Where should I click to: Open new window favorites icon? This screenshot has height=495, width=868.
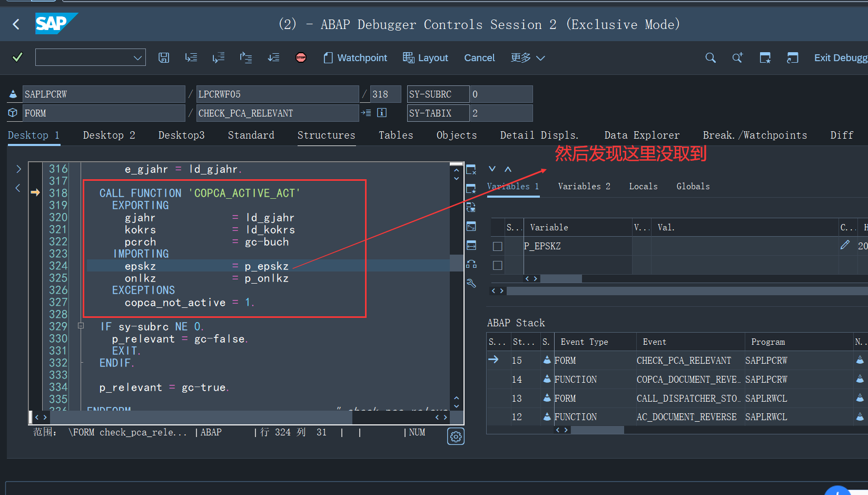765,57
